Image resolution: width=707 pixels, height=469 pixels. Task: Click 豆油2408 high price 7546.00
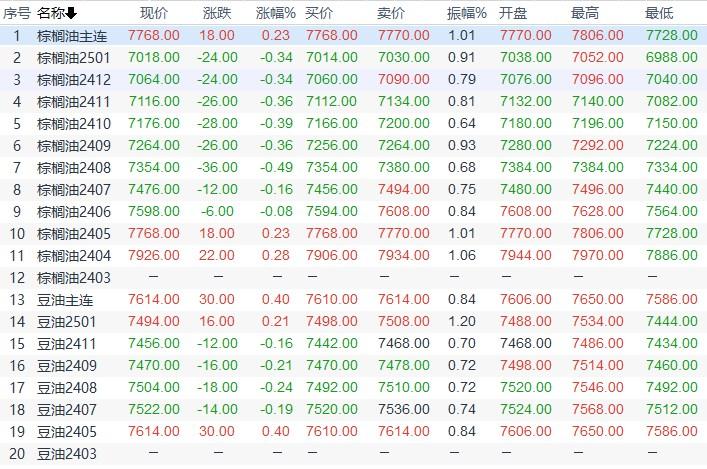[x=597, y=387]
